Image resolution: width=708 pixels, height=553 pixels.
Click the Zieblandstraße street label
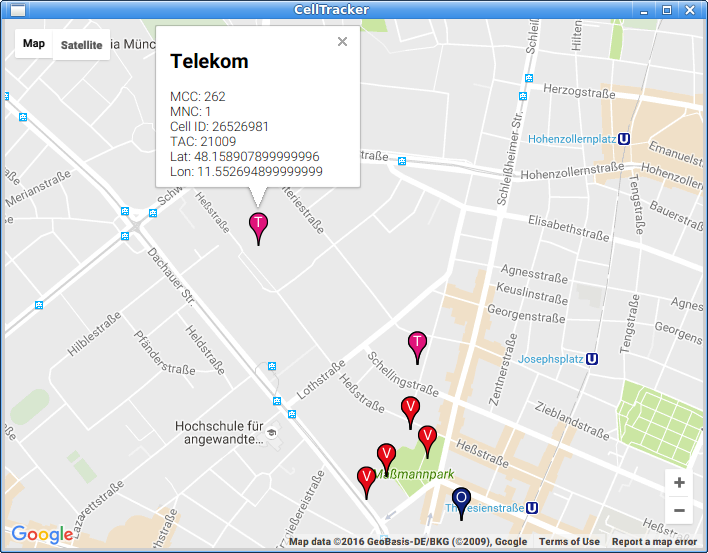coord(572,421)
